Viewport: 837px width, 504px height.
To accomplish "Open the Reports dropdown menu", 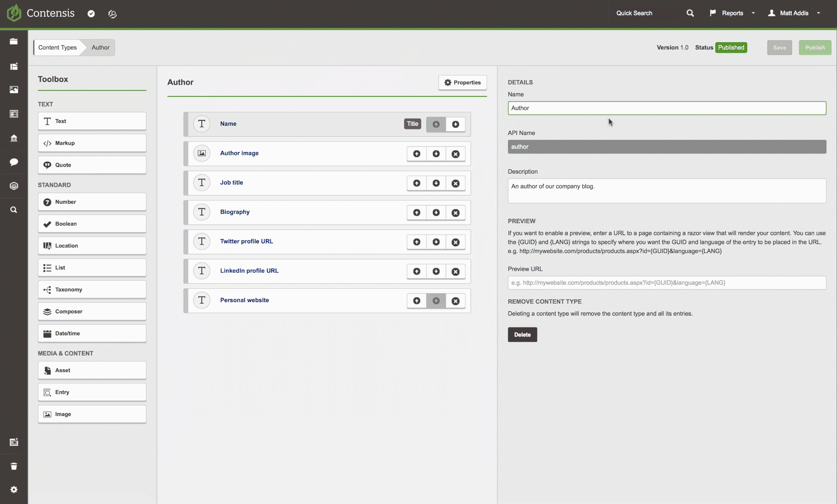I will point(732,13).
